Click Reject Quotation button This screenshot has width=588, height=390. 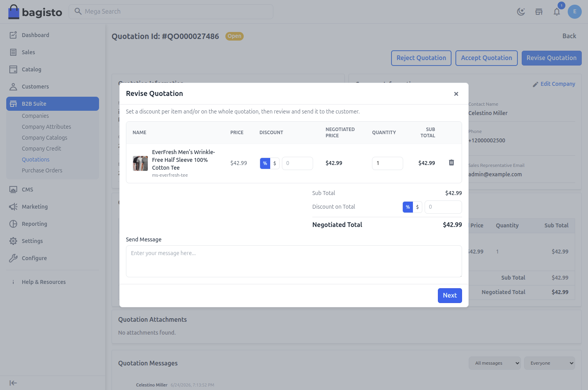[x=421, y=58]
